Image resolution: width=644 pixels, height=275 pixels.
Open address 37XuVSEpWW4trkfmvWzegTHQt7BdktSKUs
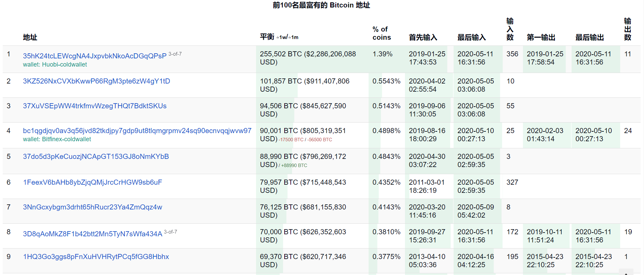pos(95,106)
